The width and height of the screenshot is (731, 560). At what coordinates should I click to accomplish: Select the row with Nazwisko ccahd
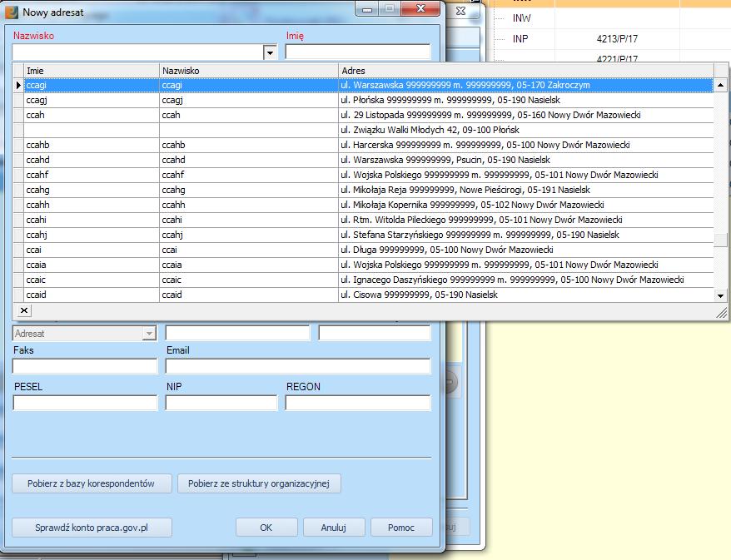click(x=364, y=160)
